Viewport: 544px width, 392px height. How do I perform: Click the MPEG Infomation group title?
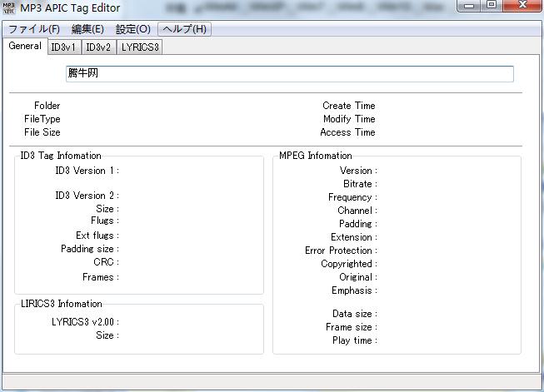point(316,156)
